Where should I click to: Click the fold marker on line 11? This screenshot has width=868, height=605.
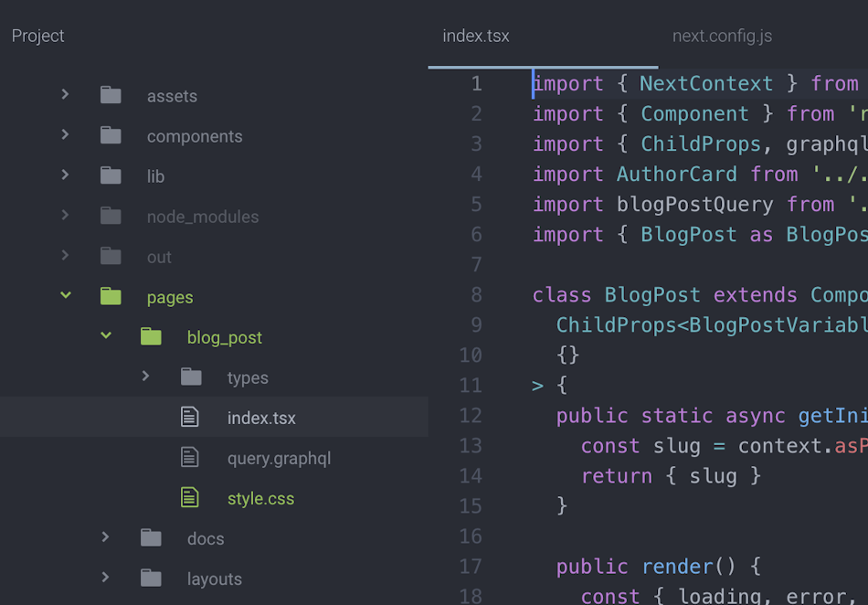pyautogui.click(x=537, y=386)
